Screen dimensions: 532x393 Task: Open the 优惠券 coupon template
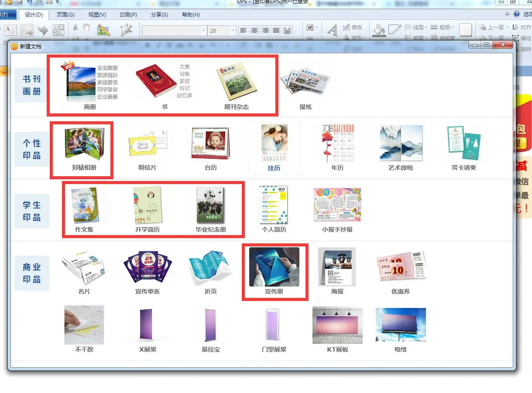[401, 272]
